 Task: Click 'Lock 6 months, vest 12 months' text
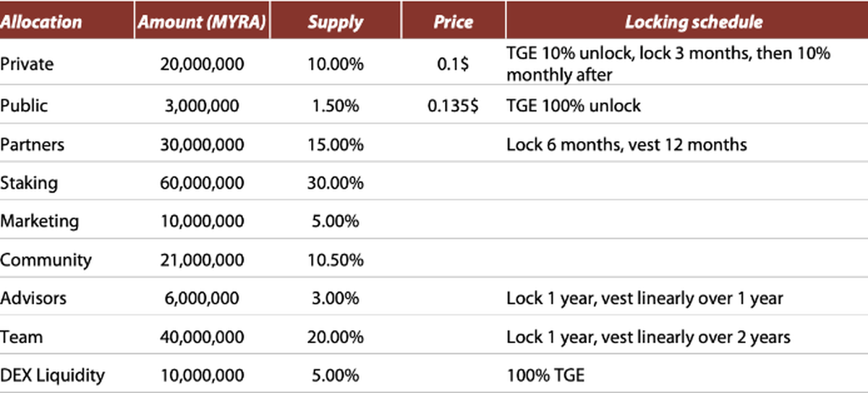point(626,144)
